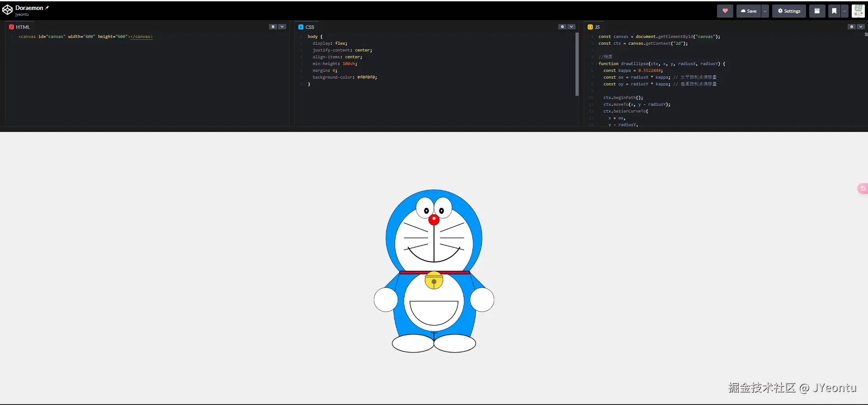Image resolution: width=868 pixels, height=405 pixels.
Task: Change the editor view layout icon
Action: click(817, 11)
